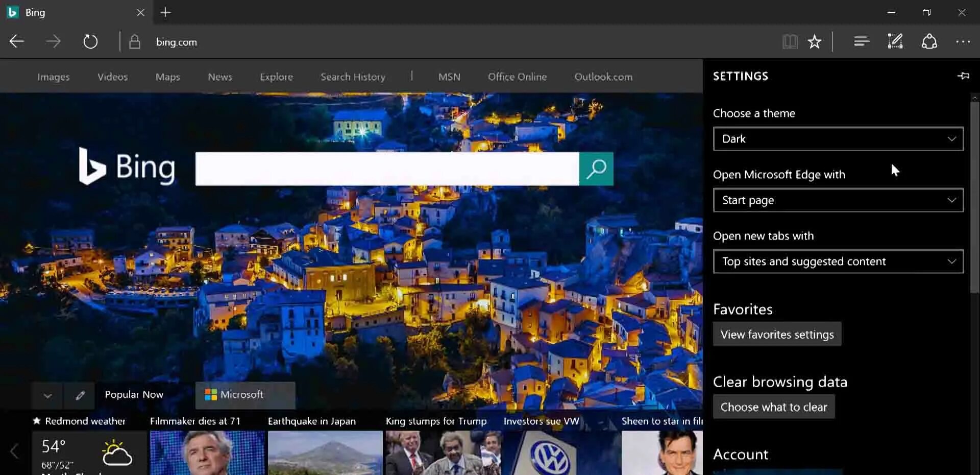Open the Share panel
This screenshot has width=980, height=475.
point(929,41)
